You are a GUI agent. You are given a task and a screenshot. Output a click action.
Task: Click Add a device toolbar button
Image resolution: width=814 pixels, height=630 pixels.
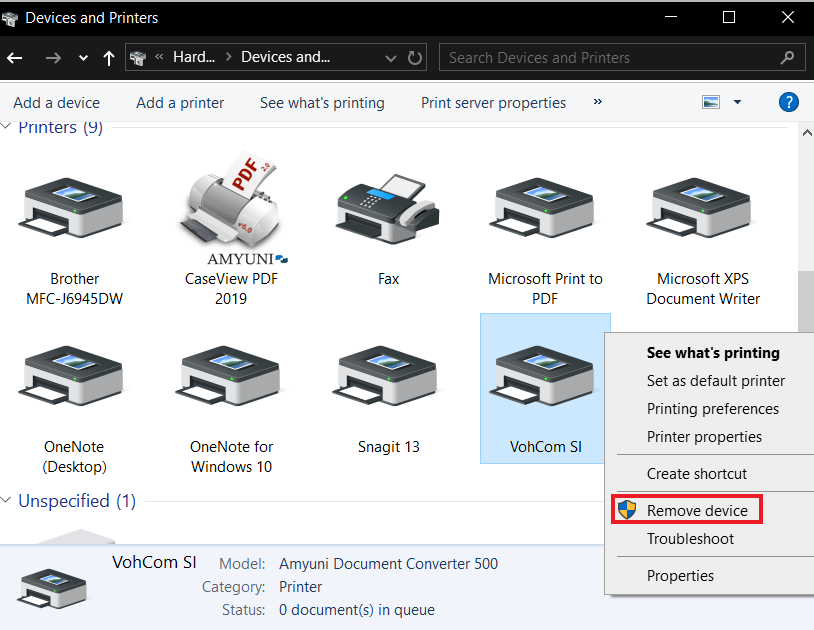(57, 103)
